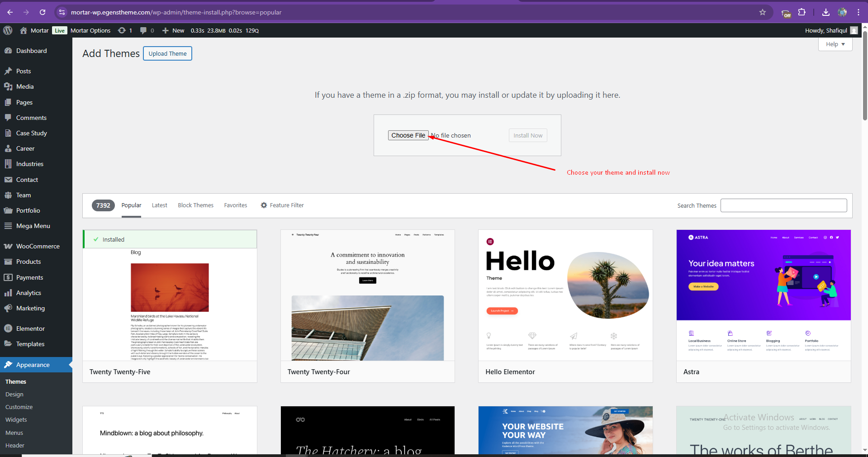The image size is (868, 457).
Task: Click the Live status badge
Action: click(x=60, y=30)
